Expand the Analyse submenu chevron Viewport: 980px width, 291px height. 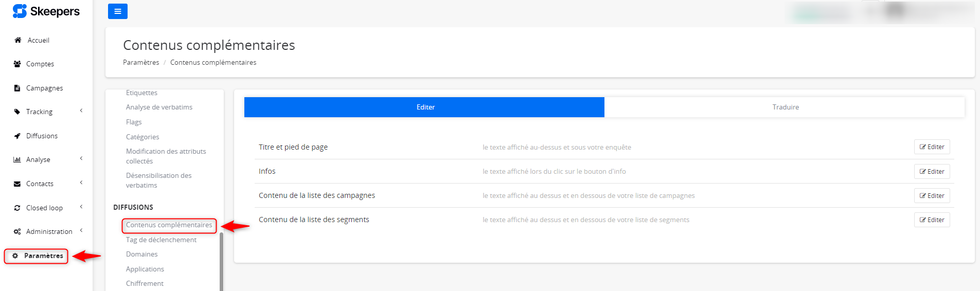coord(81,159)
